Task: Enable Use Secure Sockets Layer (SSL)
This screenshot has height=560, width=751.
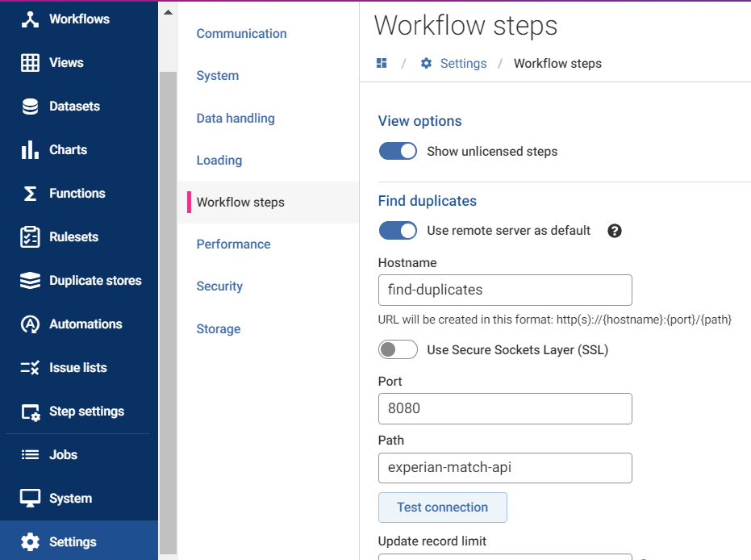Action: (398, 349)
